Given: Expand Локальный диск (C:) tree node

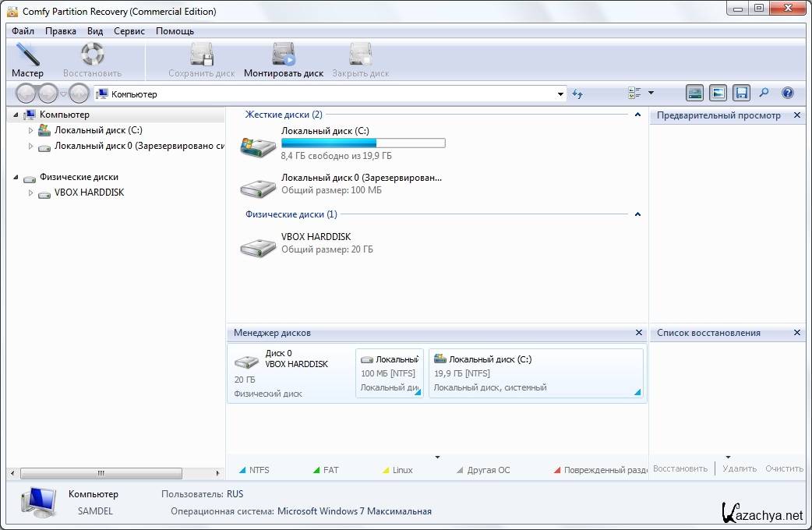Looking at the screenshot, I should 31,130.
